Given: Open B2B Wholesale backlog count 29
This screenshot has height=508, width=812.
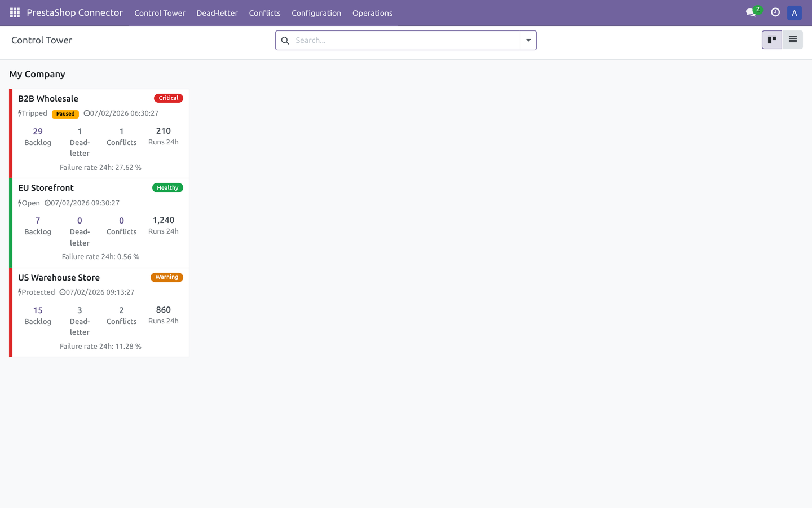Looking at the screenshot, I should coord(38,137).
